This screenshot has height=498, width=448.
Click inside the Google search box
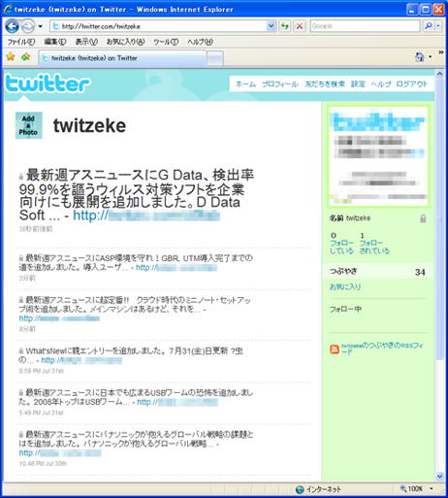click(x=365, y=26)
